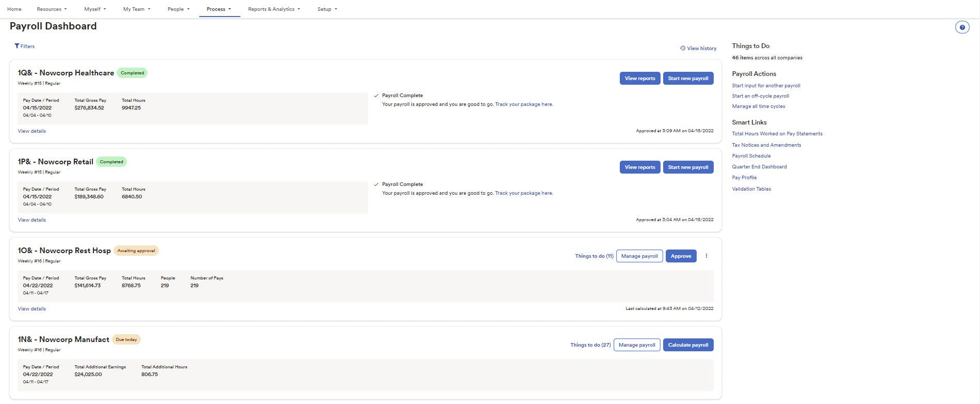Open the Setup menu
980x404 pixels.
click(327, 9)
